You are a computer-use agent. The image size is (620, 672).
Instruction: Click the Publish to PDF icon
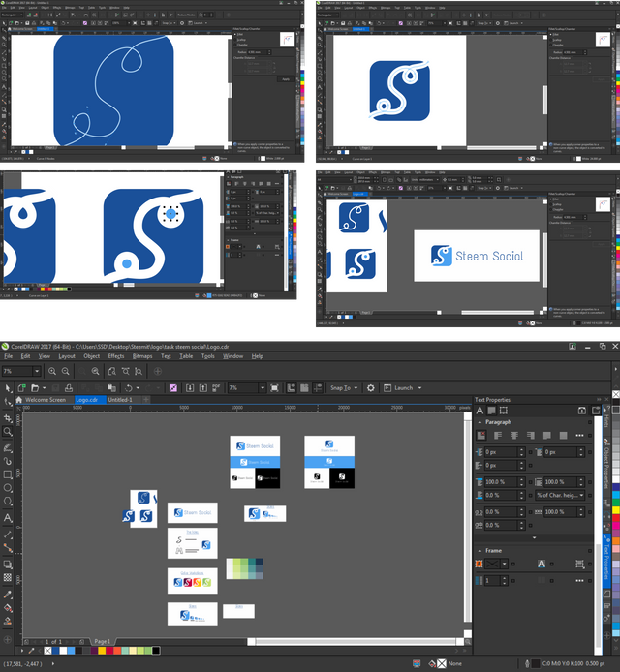[x=216, y=388]
